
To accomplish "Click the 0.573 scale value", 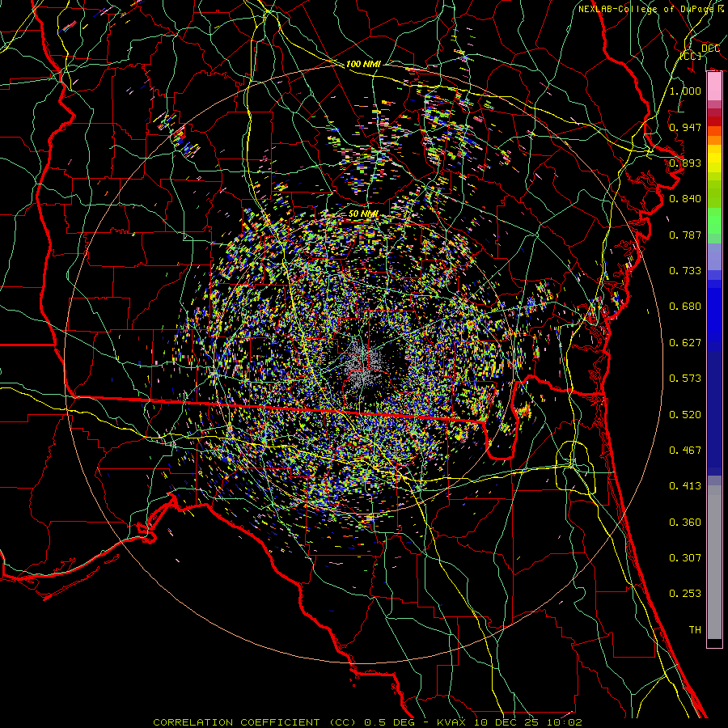I will pyautogui.click(x=685, y=379).
